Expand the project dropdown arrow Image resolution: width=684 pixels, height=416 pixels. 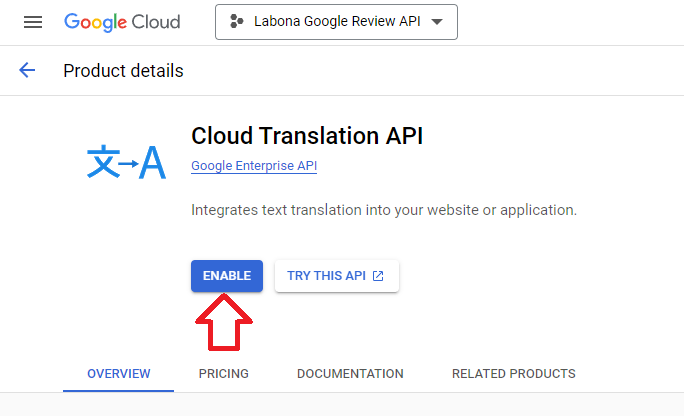(x=437, y=22)
